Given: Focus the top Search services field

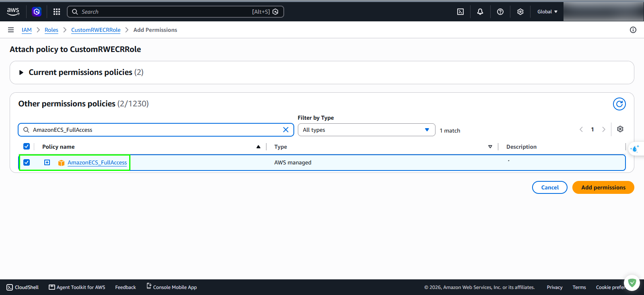Looking at the screenshot, I should (175, 12).
